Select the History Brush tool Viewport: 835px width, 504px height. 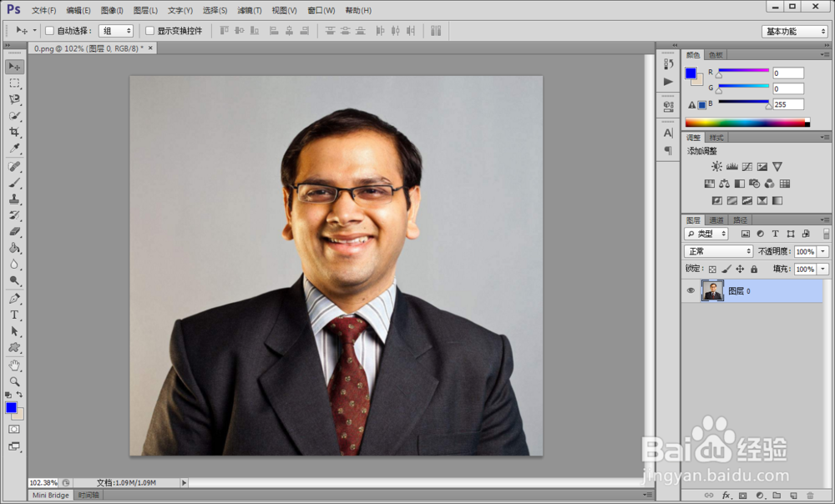tap(14, 215)
